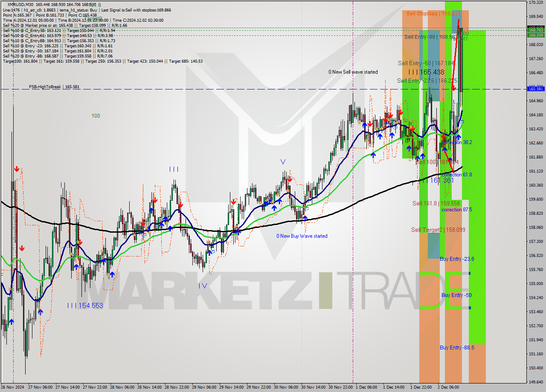This screenshot has height=392, width=546.
Task: Select the 'I I I 154.553' wave label
Action: (x=85, y=306)
